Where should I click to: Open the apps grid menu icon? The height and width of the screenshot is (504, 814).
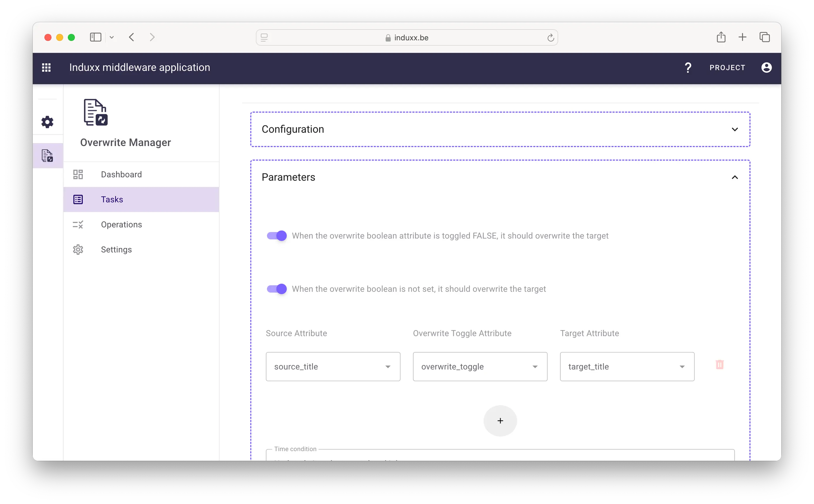point(46,68)
